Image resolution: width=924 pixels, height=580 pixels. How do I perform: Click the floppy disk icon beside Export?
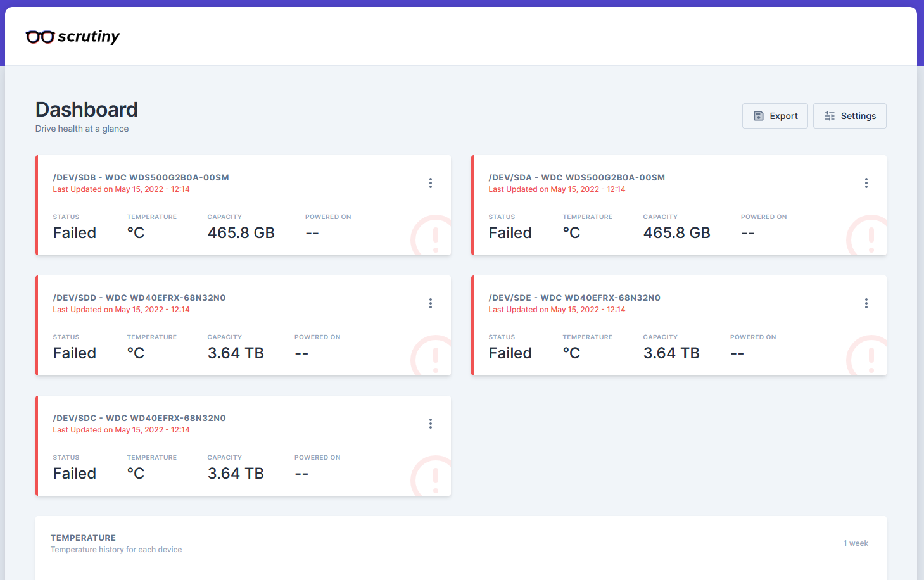(x=758, y=115)
